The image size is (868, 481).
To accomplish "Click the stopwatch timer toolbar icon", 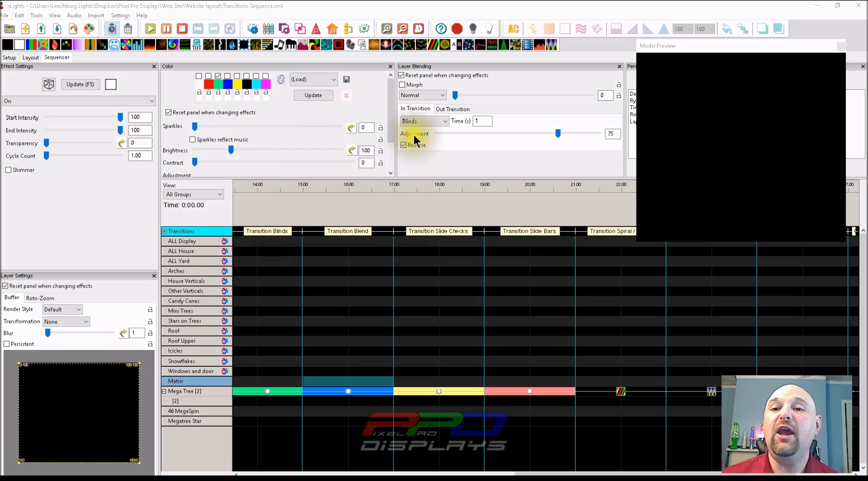I will pyautogui.click(x=112, y=29).
